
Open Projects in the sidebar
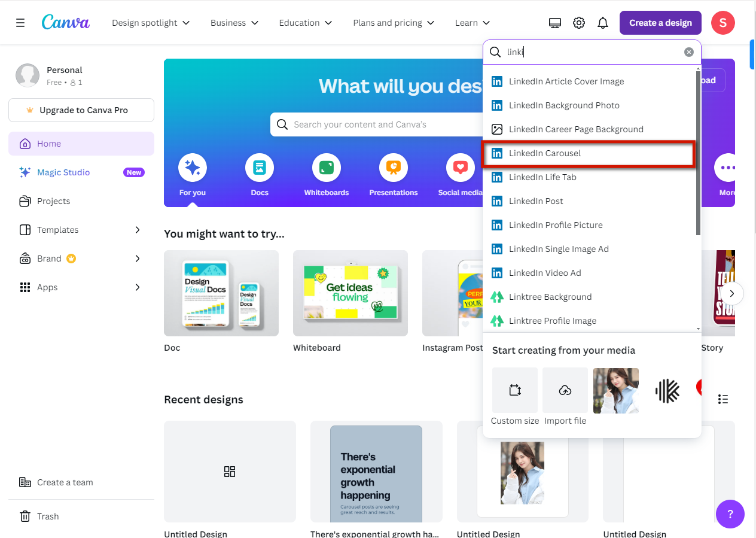[x=81, y=201]
